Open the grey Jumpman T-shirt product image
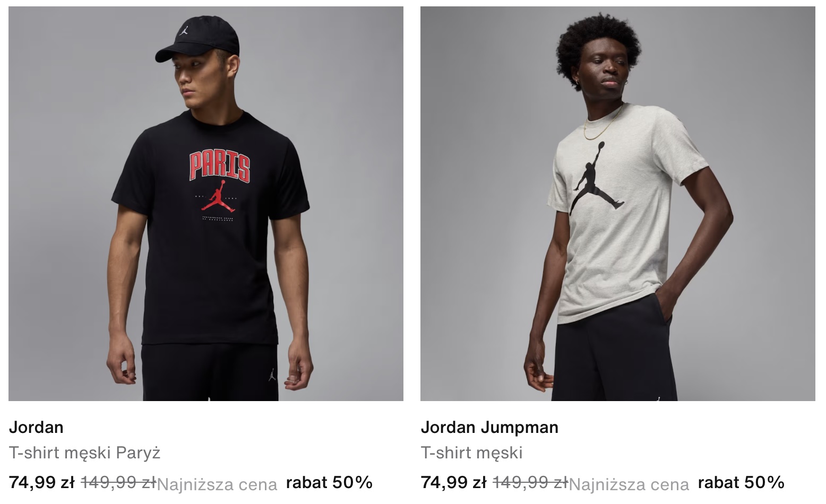 [618, 204]
